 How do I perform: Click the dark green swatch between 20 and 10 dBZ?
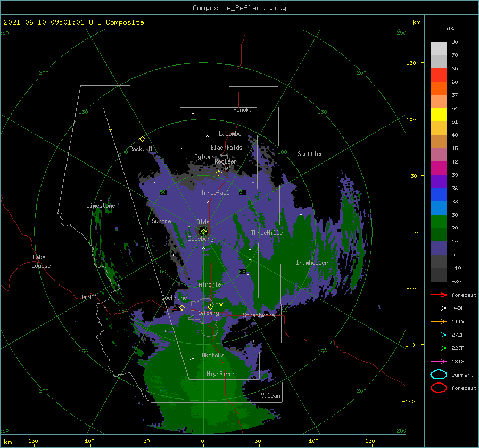tap(439, 235)
